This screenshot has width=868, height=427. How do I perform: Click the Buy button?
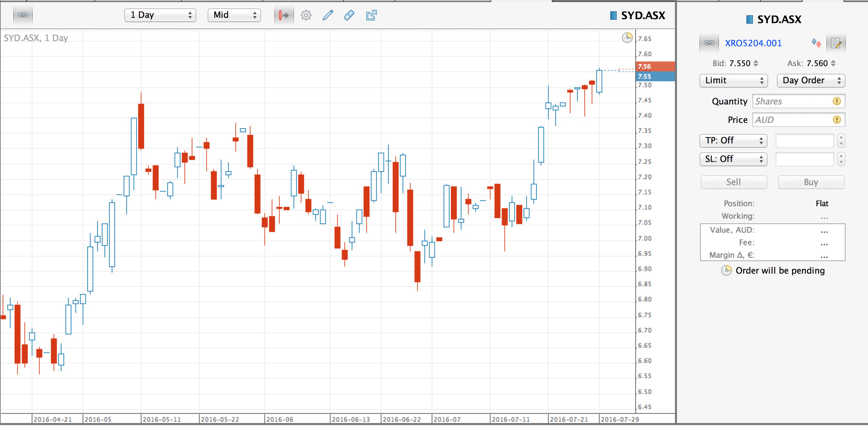click(811, 182)
